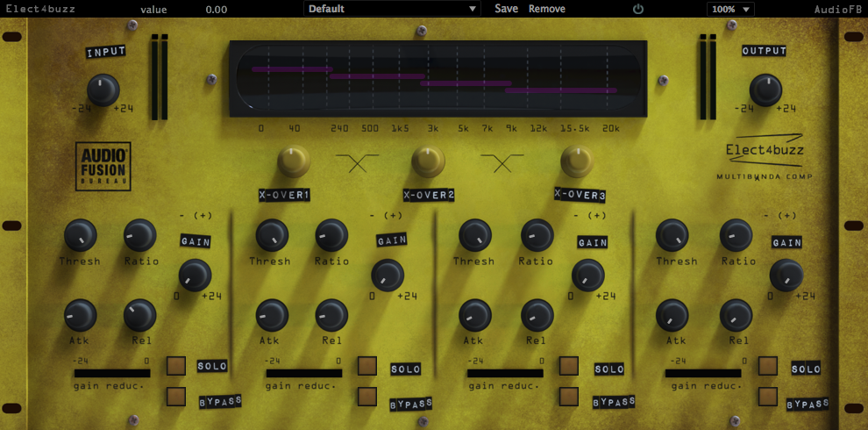Screen dimensions: 868x430
Task: Click band 1 Atk knob
Action: coord(81,315)
